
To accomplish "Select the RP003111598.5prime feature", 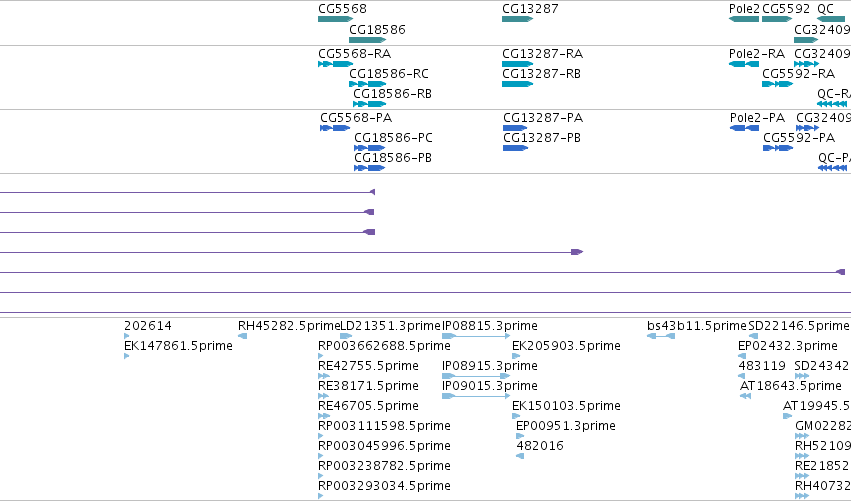I will 321,436.
